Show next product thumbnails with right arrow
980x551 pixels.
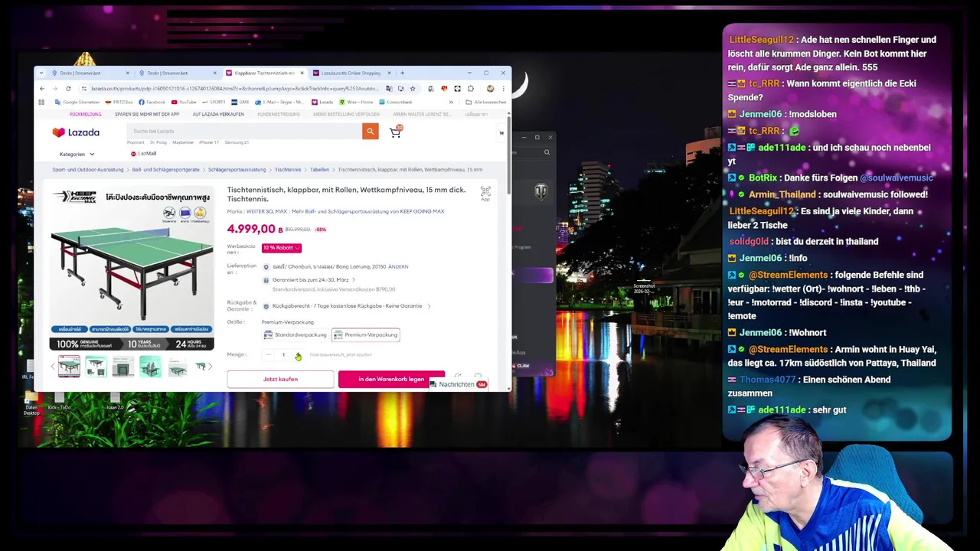210,367
